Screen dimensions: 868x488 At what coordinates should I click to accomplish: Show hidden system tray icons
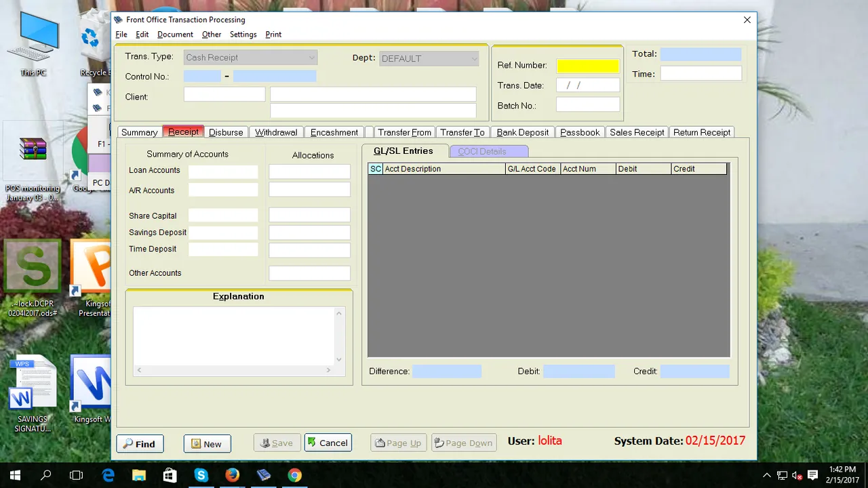(x=767, y=475)
